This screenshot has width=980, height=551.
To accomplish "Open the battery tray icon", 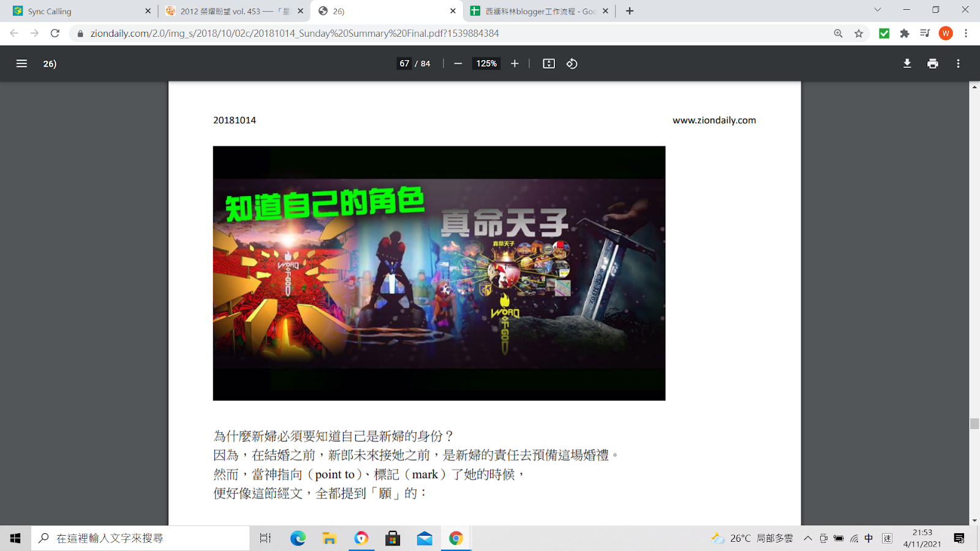I will [839, 538].
